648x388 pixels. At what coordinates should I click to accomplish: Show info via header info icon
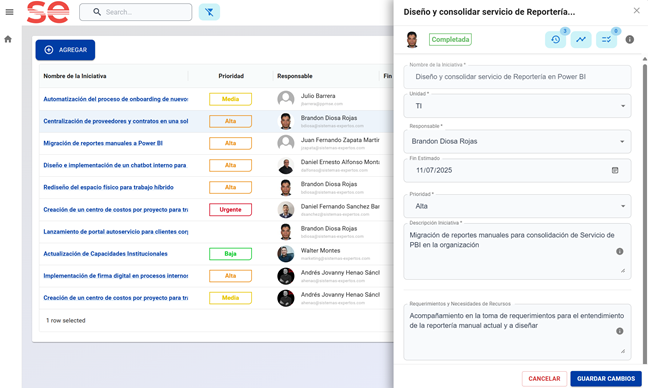pos(629,40)
